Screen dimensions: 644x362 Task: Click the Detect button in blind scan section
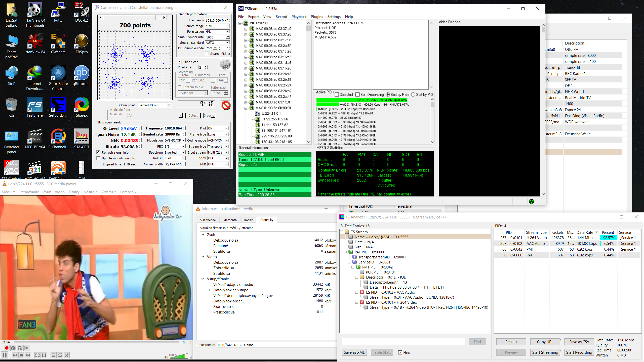click(x=193, y=115)
